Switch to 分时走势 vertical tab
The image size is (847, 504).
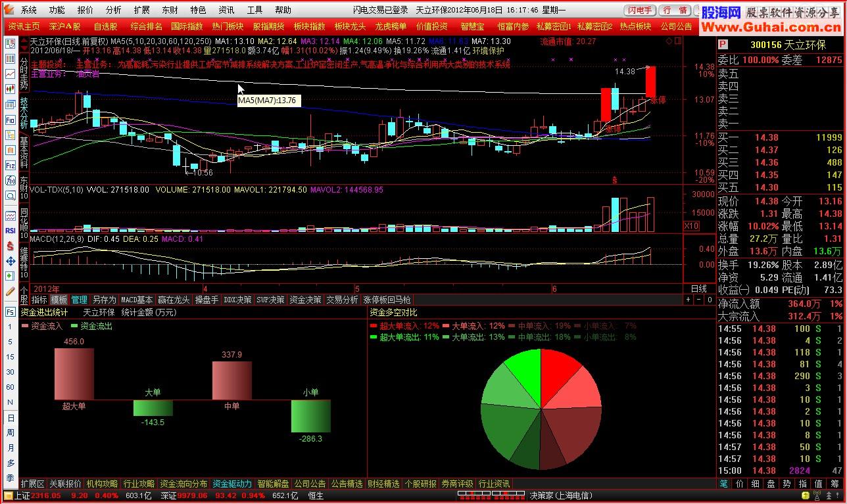pos(24,74)
